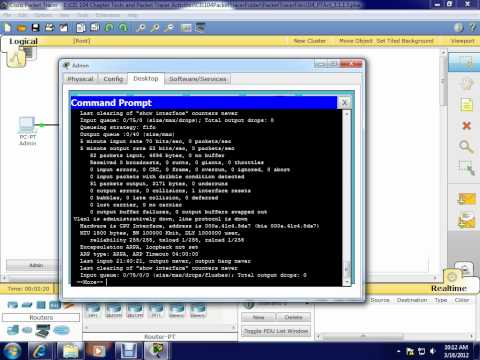Image resolution: width=480 pixels, height=360 pixels.
Task: Click the Print toolbar icon
Action: point(49,28)
